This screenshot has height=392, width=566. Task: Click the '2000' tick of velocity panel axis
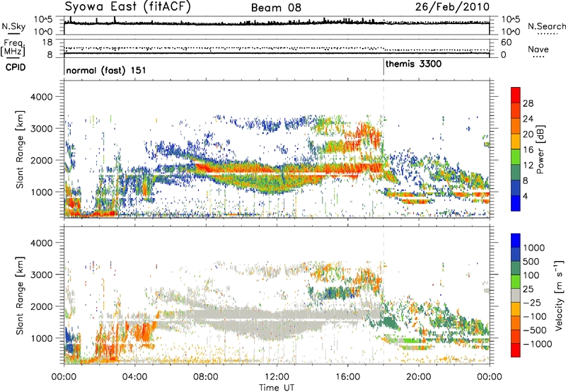(x=42, y=306)
